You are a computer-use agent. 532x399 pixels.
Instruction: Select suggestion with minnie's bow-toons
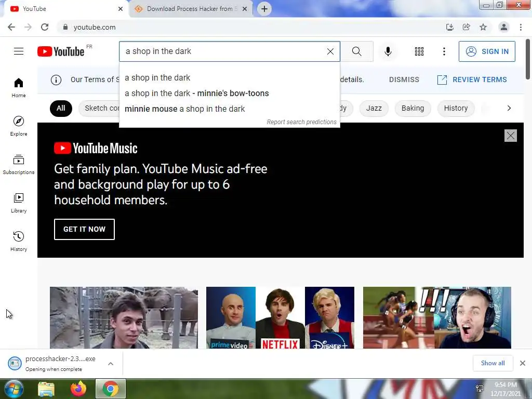[x=229, y=94]
